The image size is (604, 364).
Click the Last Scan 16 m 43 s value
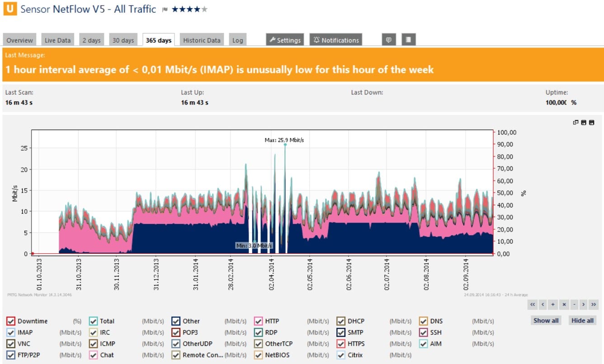point(19,103)
